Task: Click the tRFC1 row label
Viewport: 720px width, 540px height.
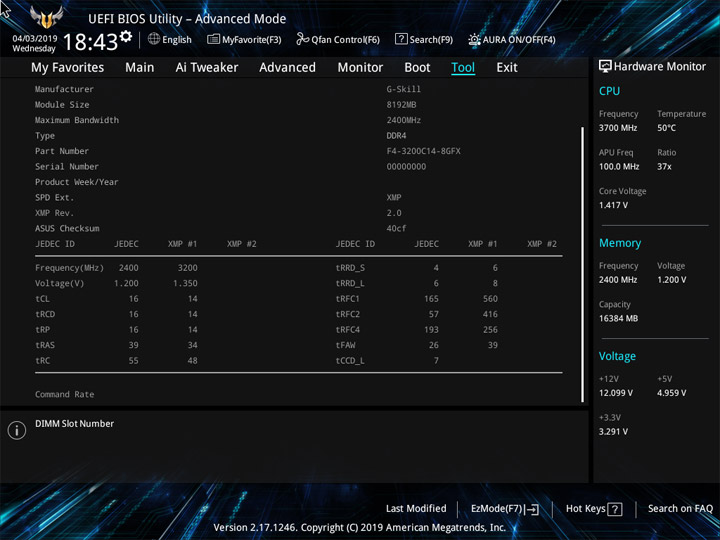Action: pyautogui.click(x=348, y=299)
